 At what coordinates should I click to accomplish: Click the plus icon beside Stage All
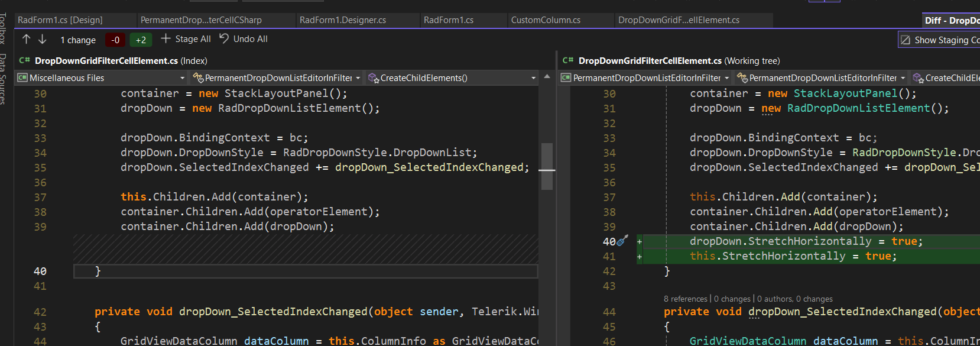coord(166,38)
